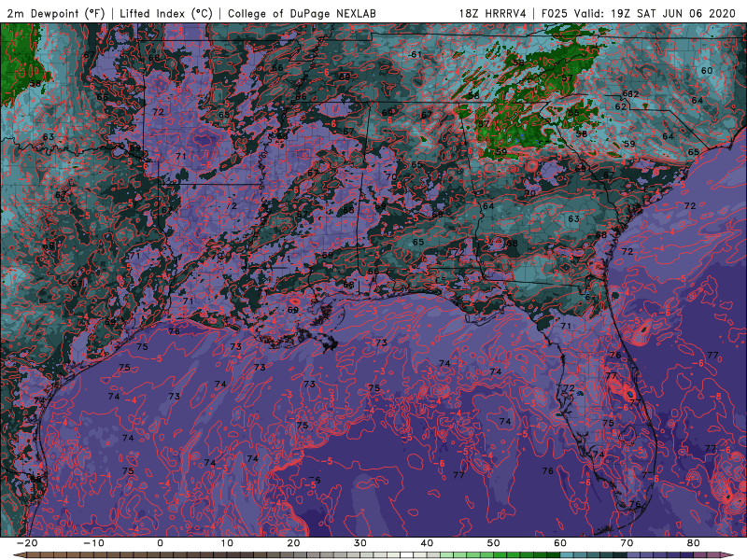Image resolution: width=747 pixels, height=560 pixels.
Task: Click the 10 colorbar scale label
Action: 227,543
